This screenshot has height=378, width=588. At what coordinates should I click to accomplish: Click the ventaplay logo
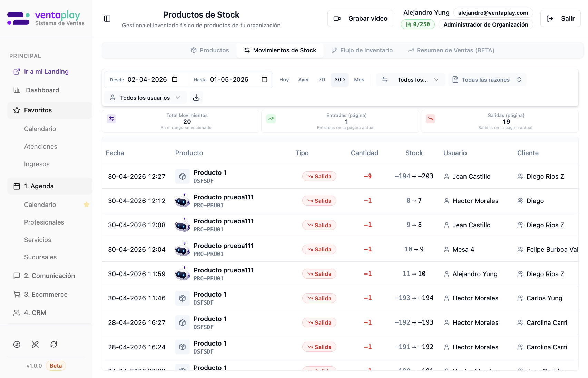46,19
